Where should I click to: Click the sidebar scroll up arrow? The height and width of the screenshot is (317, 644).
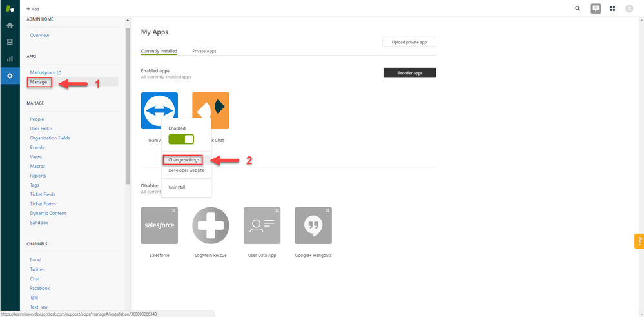pos(128,20)
